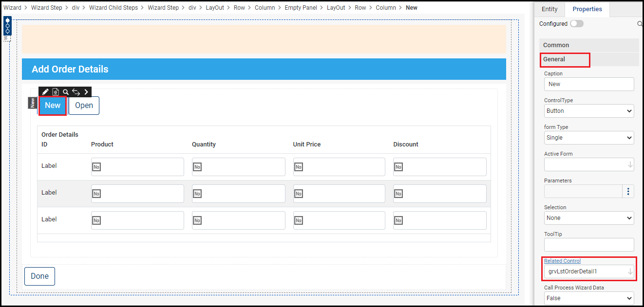This screenshot has height=307, width=644.
Task: Open the document settings icon in floating toolbar
Action: tap(56, 92)
